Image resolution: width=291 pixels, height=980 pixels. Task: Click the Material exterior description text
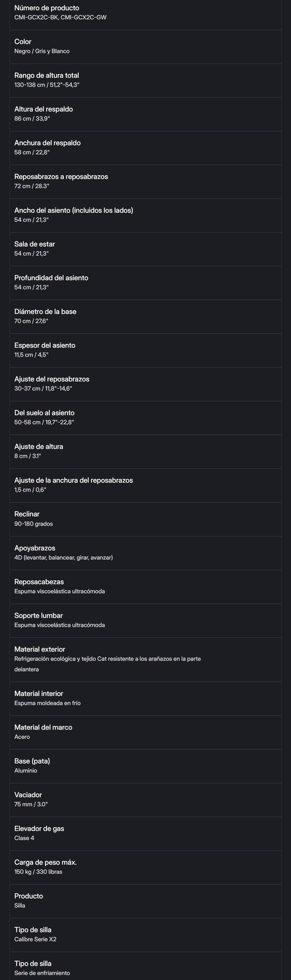click(107, 659)
